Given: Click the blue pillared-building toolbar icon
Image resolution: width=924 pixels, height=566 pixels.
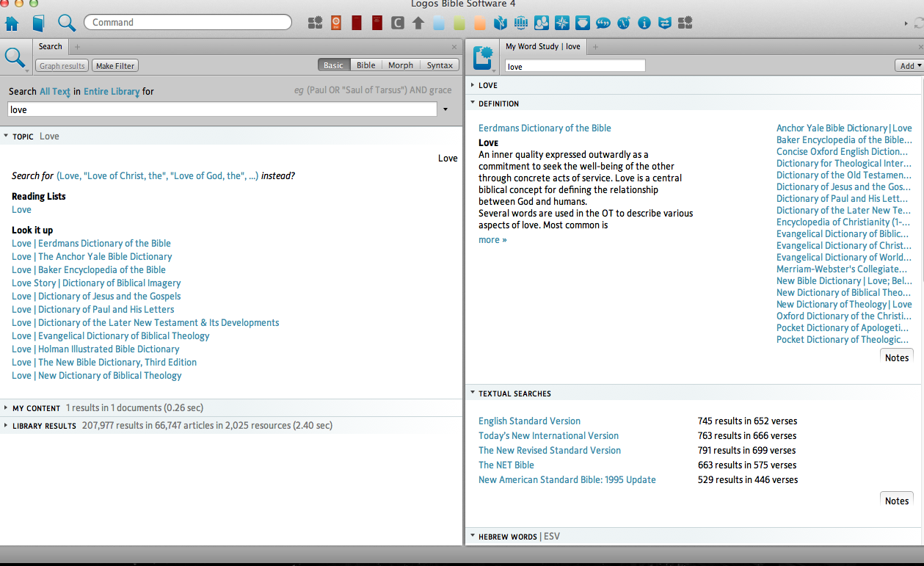Looking at the screenshot, I should [521, 23].
